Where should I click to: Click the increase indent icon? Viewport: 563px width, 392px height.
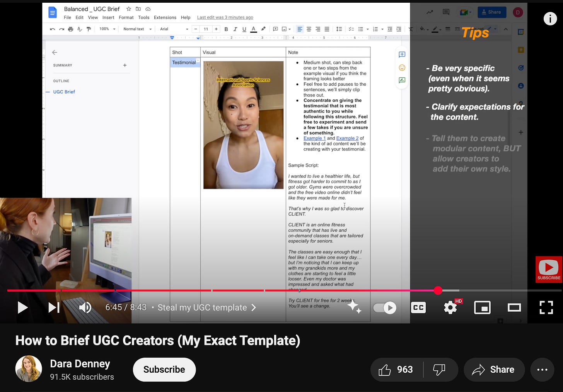coord(399,29)
